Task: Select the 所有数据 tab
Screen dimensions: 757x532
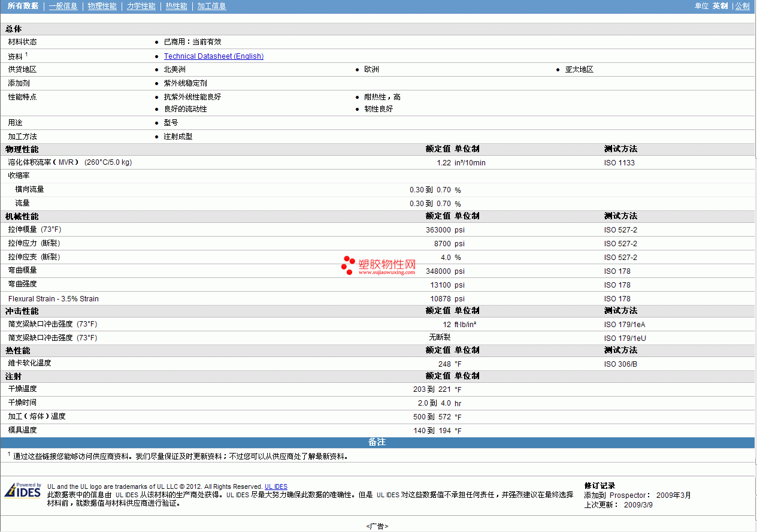Action: pos(23,6)
